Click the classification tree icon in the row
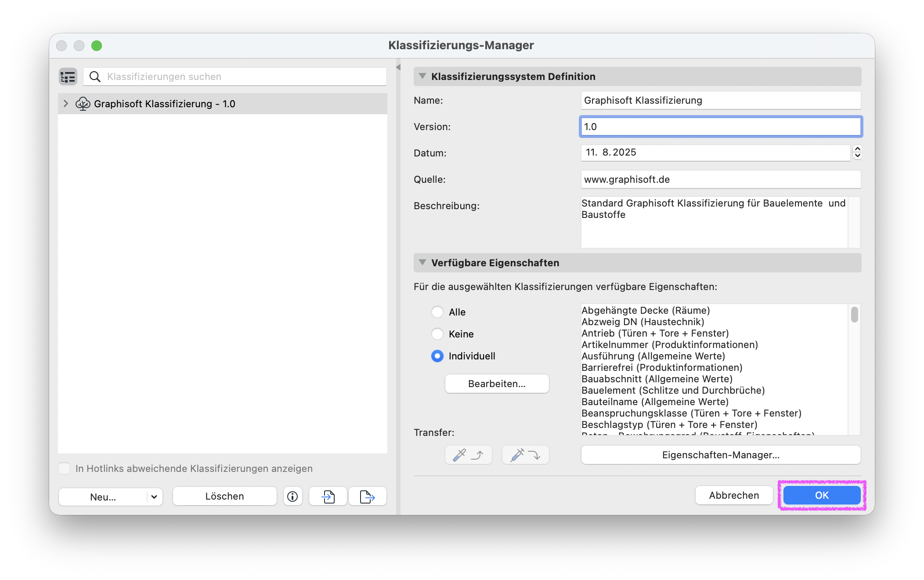The image size is (924, 580). pos(83,104)
